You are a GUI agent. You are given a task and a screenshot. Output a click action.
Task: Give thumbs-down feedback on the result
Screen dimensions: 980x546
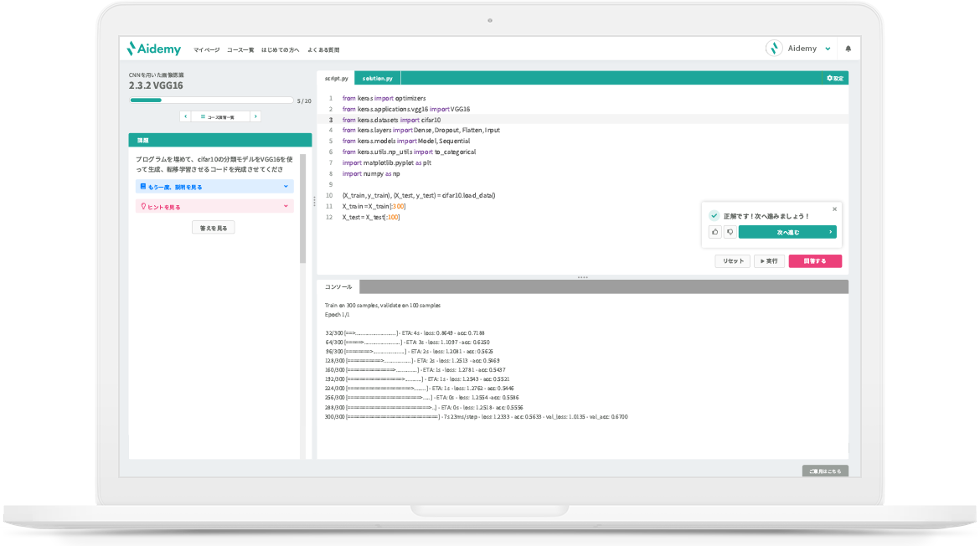click(731, 234)
